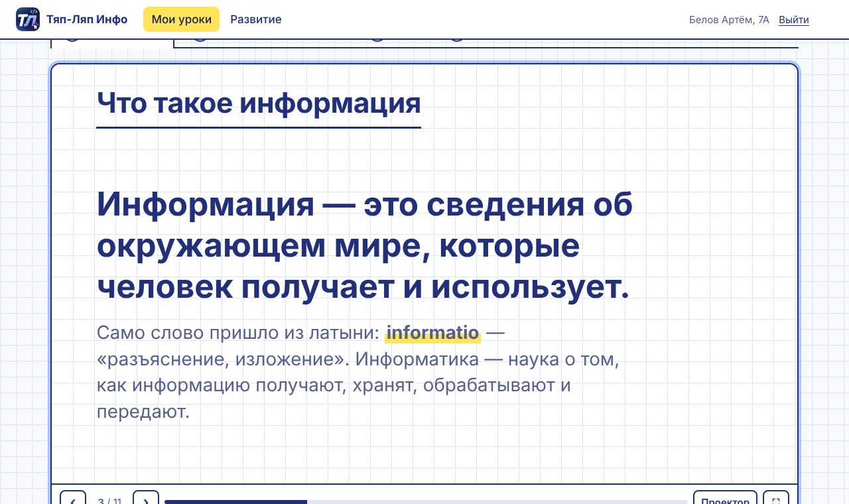Click the slide progress bar

click(426, 502)
